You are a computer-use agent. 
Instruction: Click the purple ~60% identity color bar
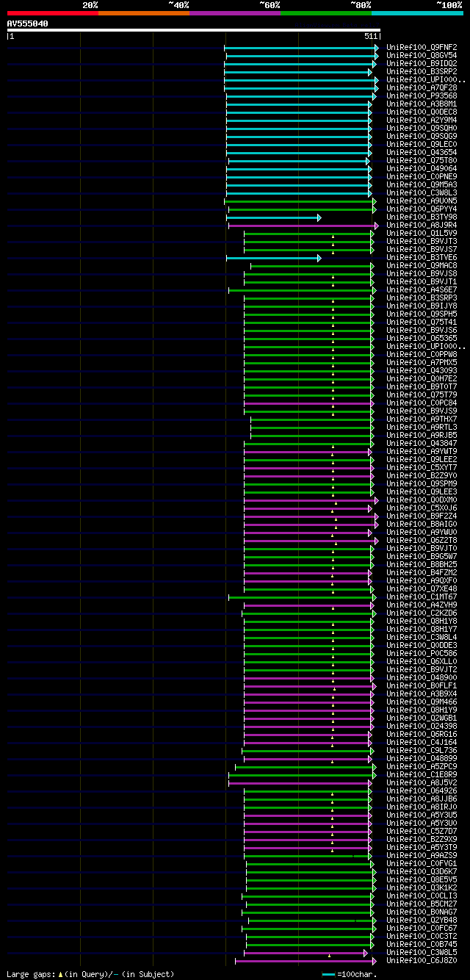click(235, 12)
